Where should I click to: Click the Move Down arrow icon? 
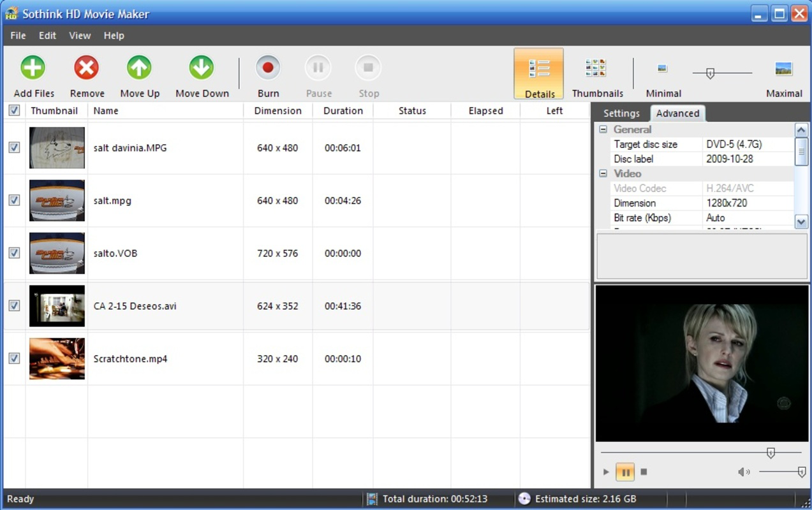[x=201, y=68]
